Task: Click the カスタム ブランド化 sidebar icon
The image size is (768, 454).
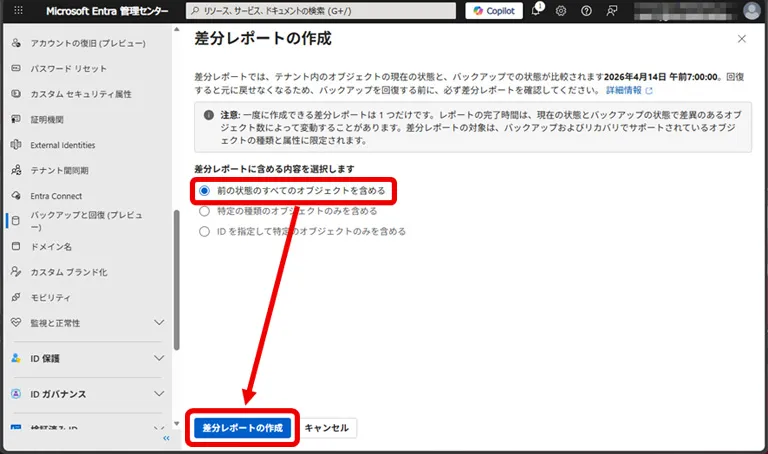Action: click(16, 272)
